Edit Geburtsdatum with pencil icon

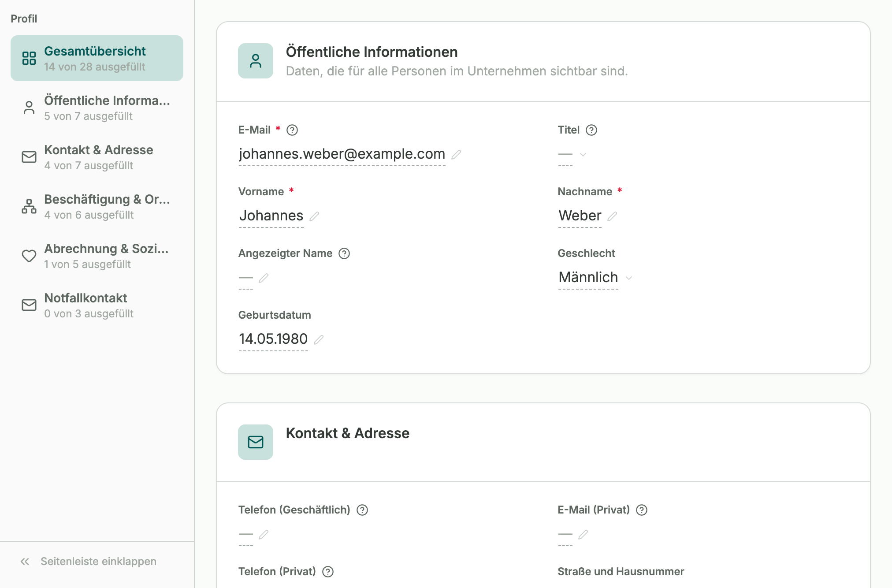(319, 339)
